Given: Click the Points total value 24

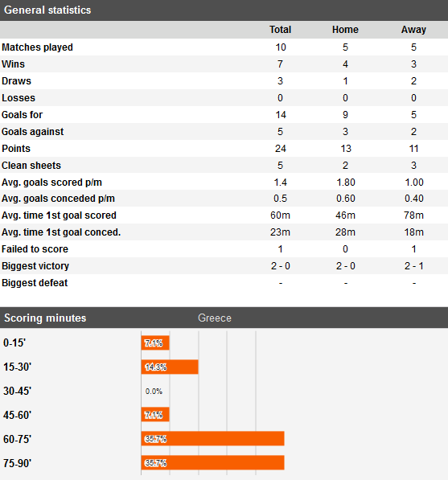Looking at the screenshot, I should [x=280, y=149].
